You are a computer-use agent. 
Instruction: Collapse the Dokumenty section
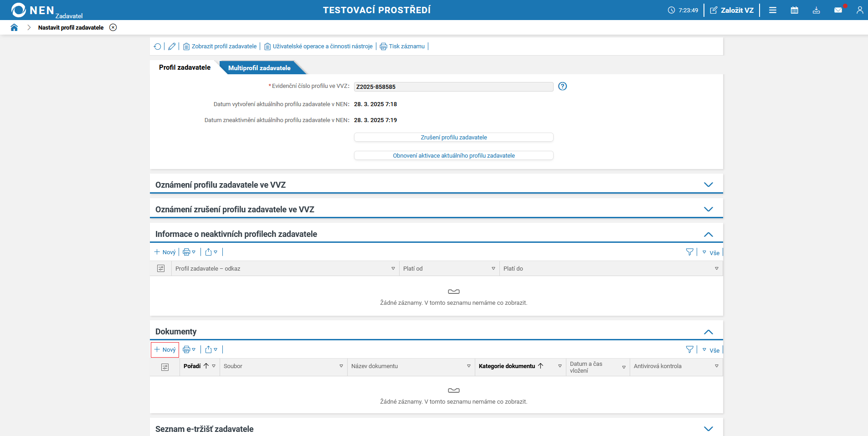(x=708, y=332)
